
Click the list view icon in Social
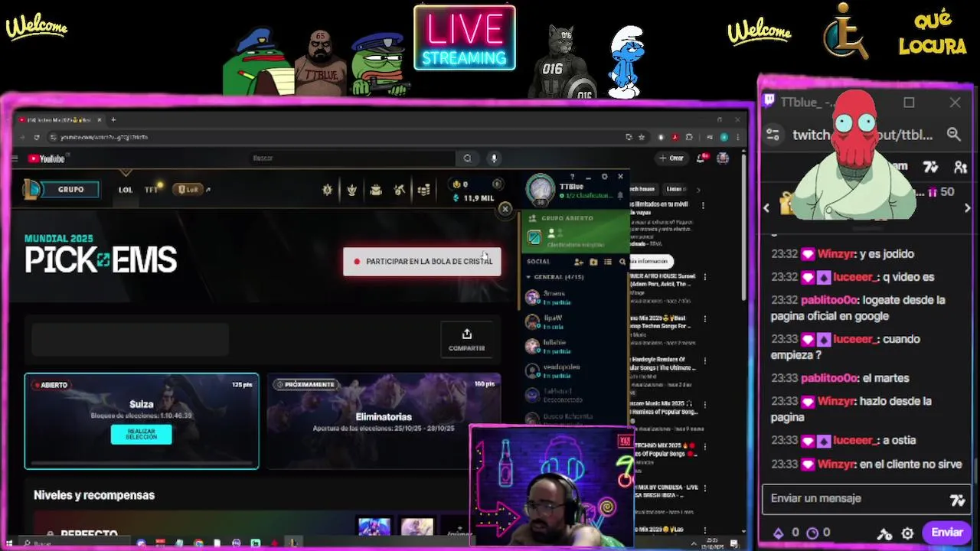tap(608, 262)
